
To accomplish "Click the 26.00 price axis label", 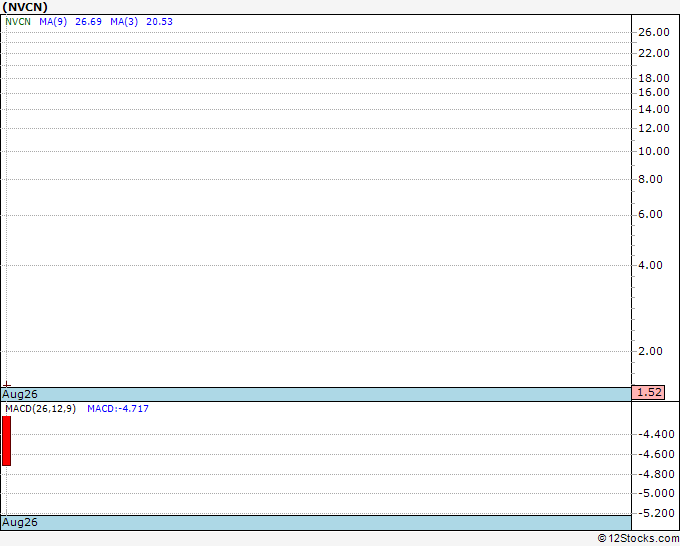I will 654,32.
